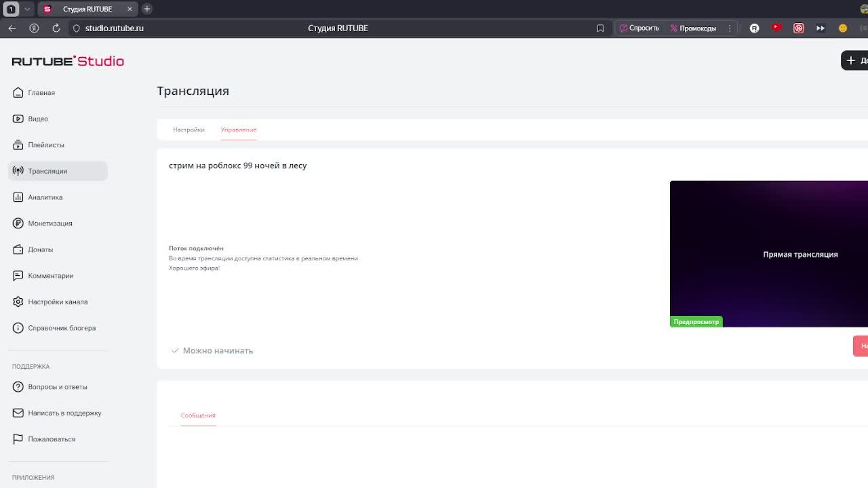Reload the page with refresh icon
The image size is (868, 488).
[x=56, y=28]
